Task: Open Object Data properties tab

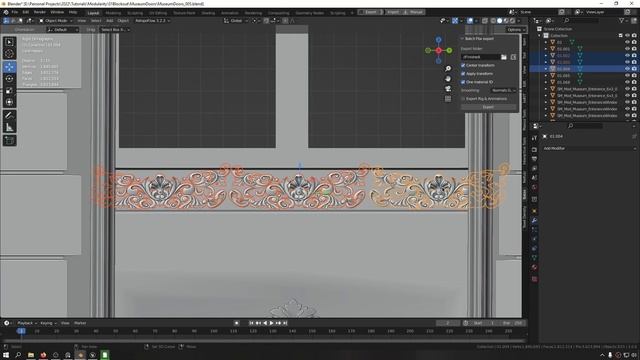Action: 534,258
